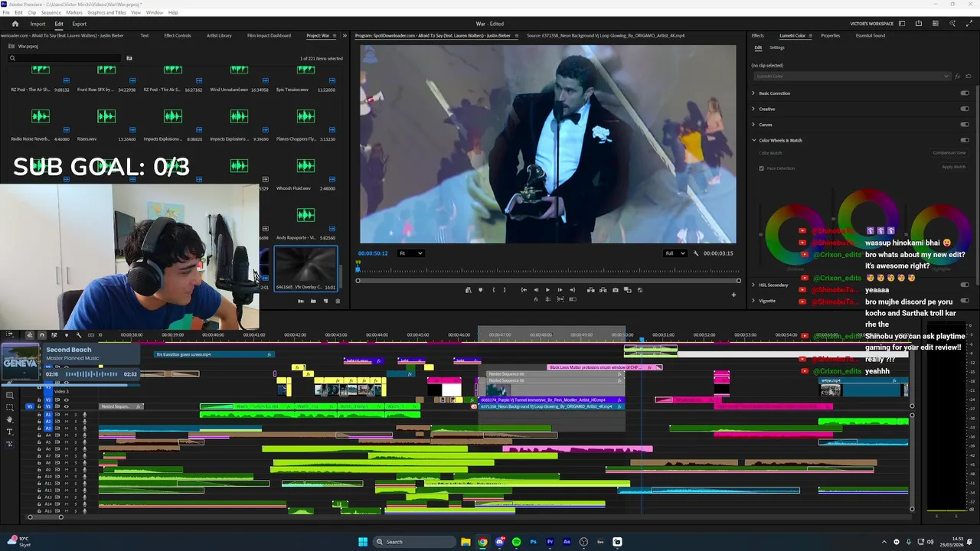Collapse the Color Wheels & Match section

(753, 140)
